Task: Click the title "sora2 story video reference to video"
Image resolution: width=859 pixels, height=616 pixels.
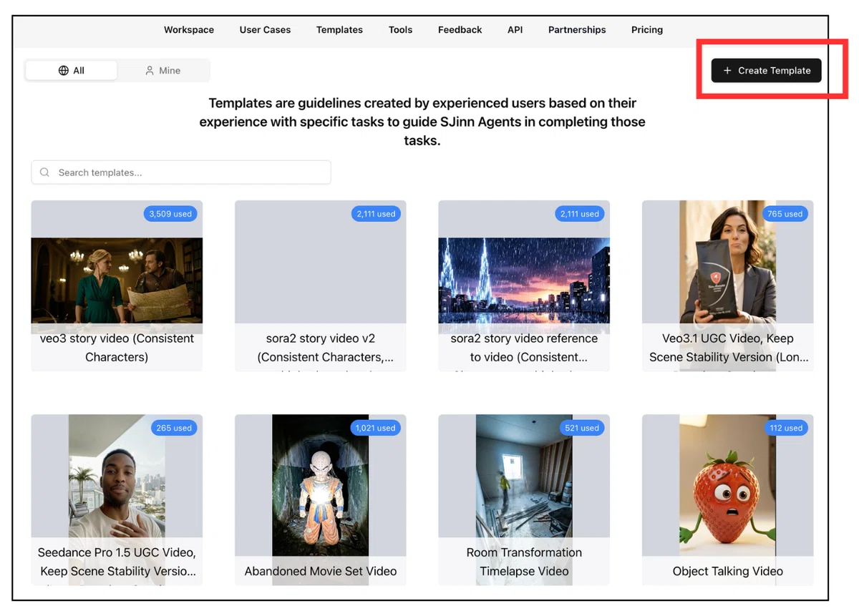Action: pyautogui.click(x=524, y=348)
